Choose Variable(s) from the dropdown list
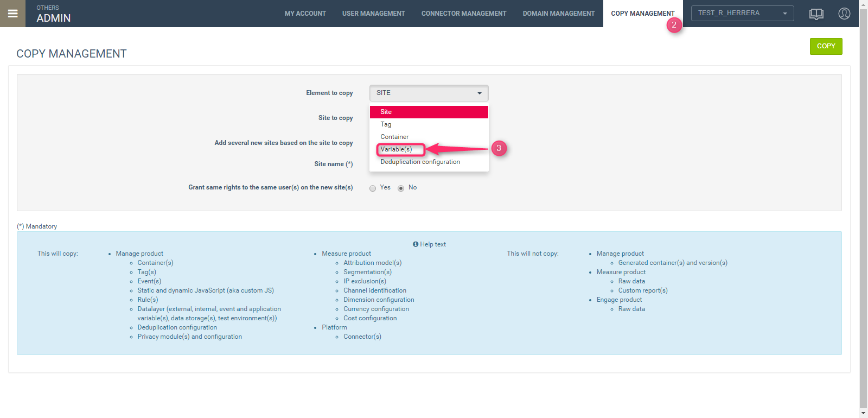Screen dimensions: 868x418 click(x=396, y=149)
